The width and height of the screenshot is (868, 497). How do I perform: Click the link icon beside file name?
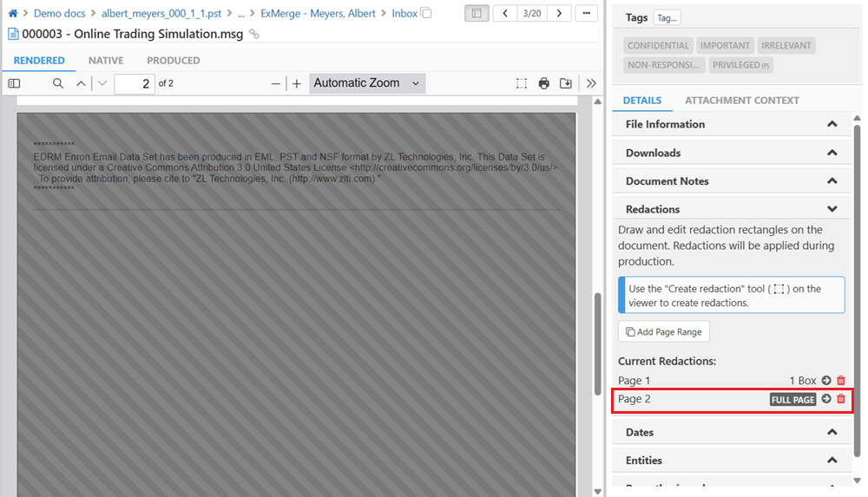pyautogui.click(x=254, y=35)
